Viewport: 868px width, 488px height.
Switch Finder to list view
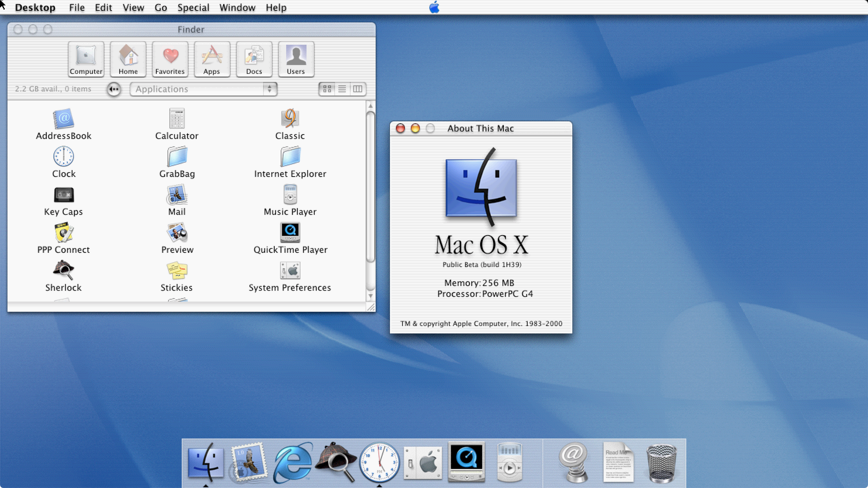pyautogui.click(x=342, y=89)
